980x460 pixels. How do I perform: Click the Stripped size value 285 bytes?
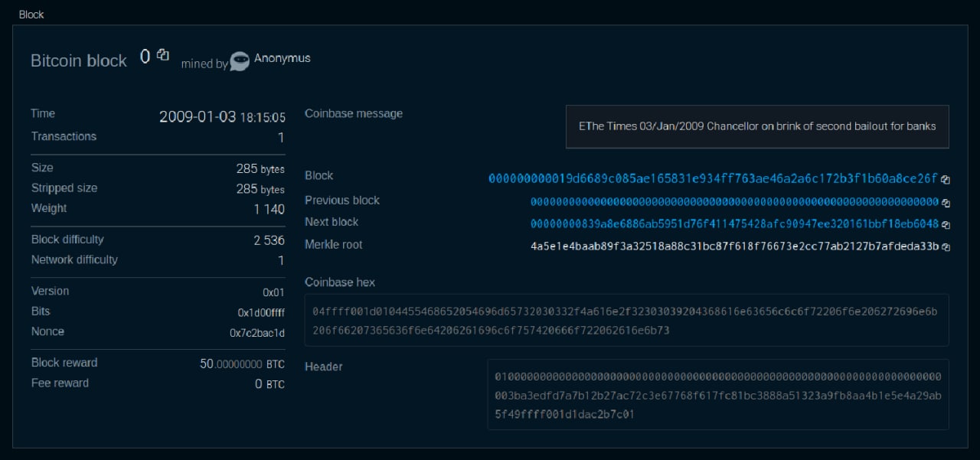(260, 189)
